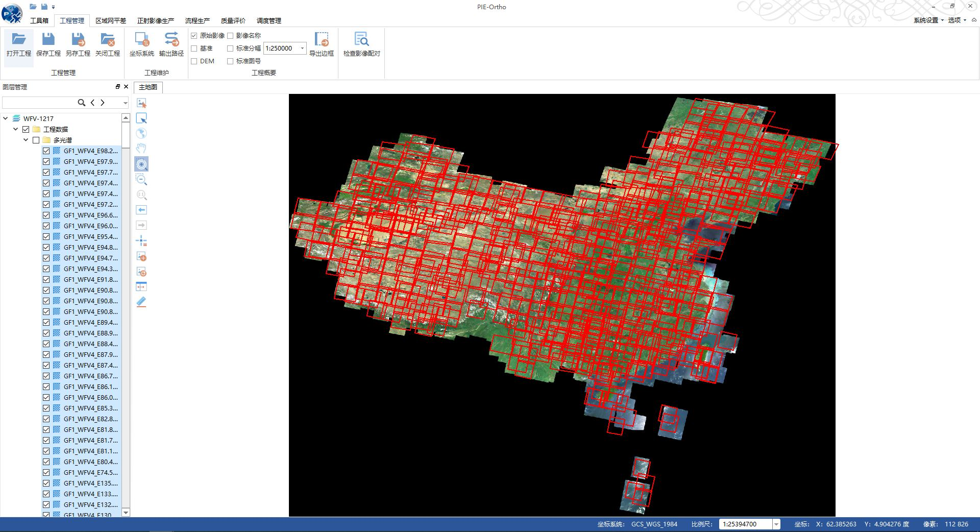980x532 pixels.
Task: Set 输出路径 output path
Action: point(171,45)
